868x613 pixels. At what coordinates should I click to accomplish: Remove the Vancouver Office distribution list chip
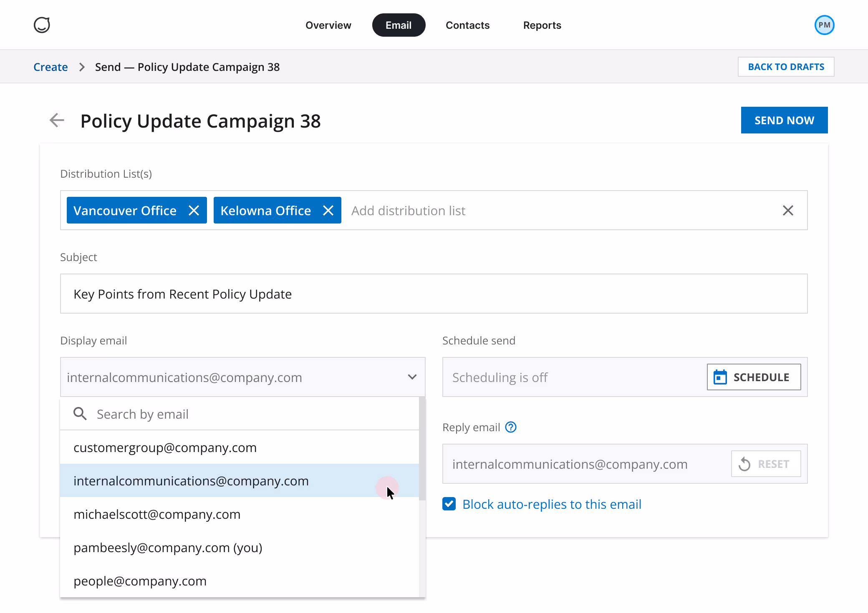(194, 210)
